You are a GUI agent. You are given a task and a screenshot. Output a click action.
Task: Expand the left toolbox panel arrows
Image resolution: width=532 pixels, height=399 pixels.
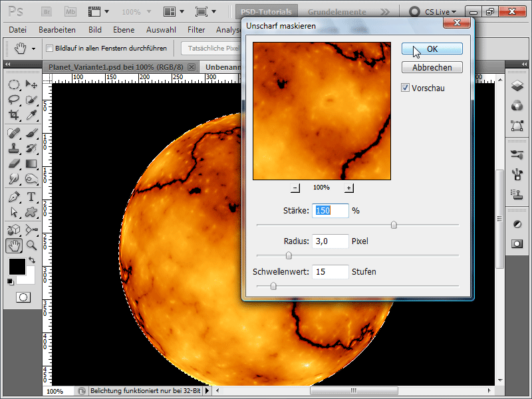[7, 64]
